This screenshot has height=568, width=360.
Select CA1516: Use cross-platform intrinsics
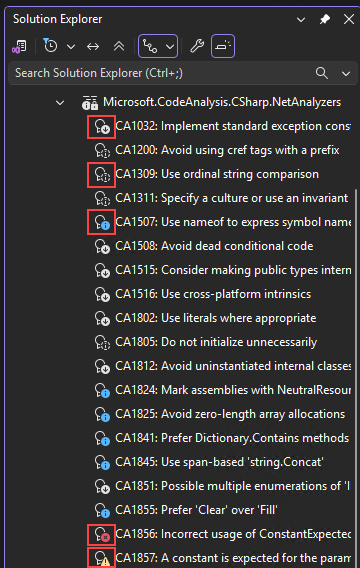point(213,294)
